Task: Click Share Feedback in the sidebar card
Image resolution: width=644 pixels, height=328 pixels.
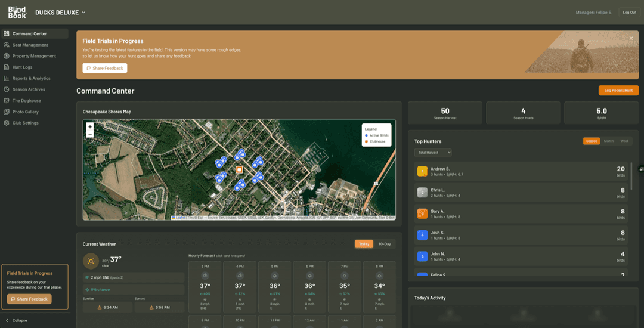Action: [29, 299]
